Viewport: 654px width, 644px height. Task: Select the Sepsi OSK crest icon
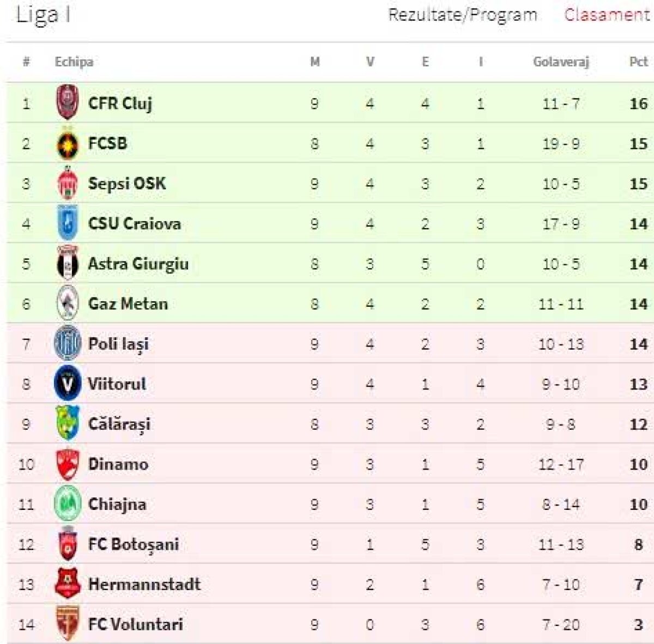tap(68, 184)
